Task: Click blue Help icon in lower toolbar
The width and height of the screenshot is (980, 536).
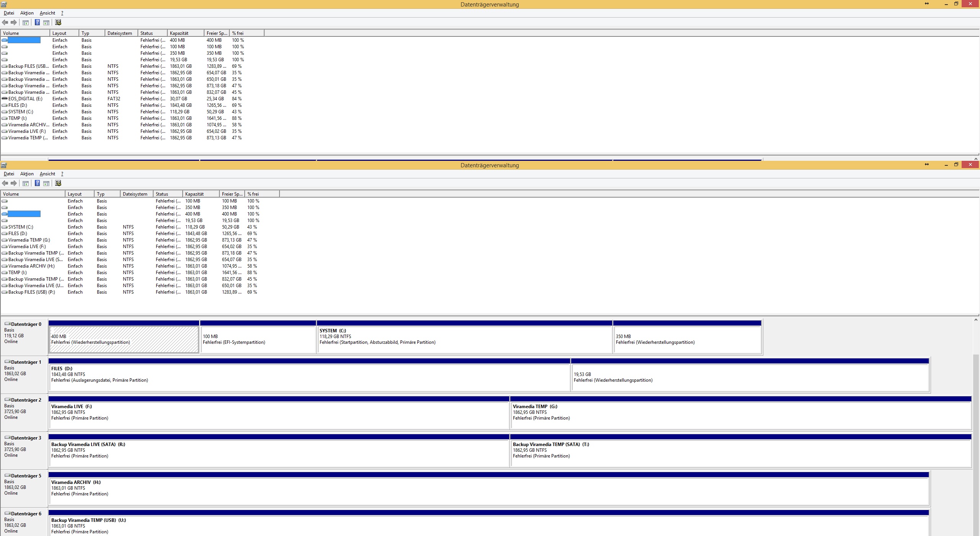Action: (37, 183)
